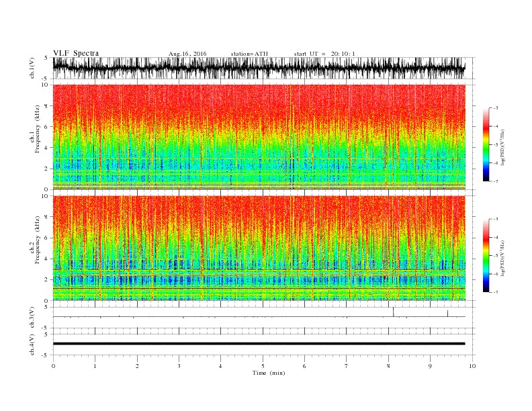This screenshot has height=411, width=532.
Task: Click the tall ch.3 spike near 8 minutes
Action: tap(393, 312)
